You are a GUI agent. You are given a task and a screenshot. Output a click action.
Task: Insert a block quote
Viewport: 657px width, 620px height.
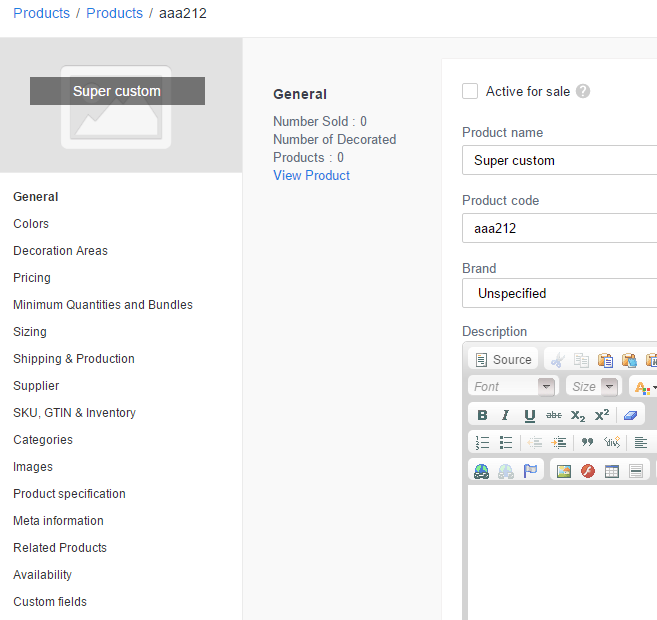pos(587,442)
